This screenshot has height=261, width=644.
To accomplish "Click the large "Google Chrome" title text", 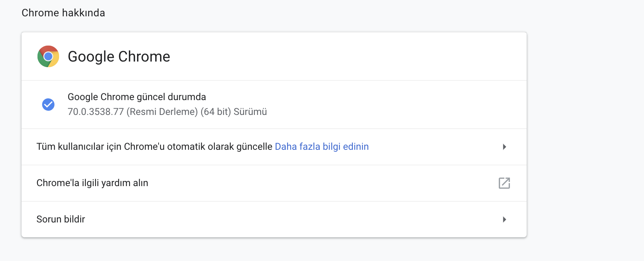I will coord(119,57).
